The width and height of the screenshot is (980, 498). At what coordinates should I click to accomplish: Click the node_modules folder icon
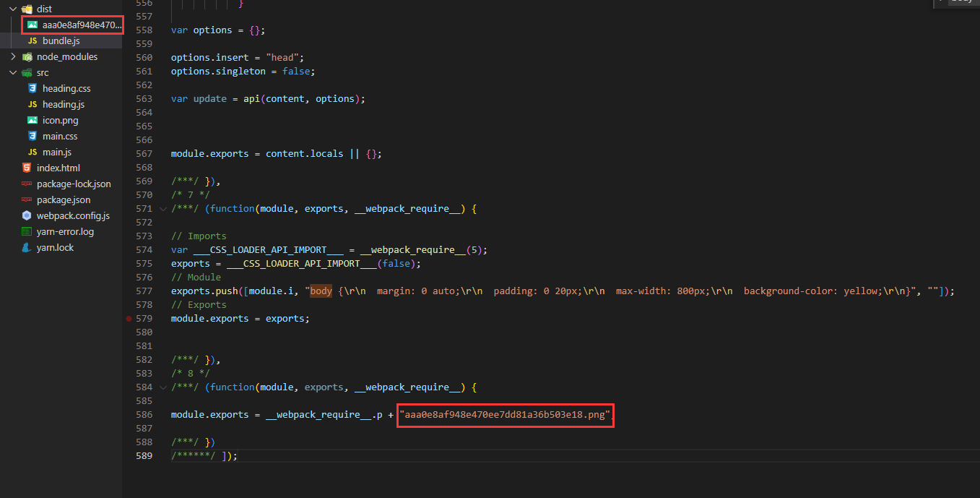pos(27,56)
